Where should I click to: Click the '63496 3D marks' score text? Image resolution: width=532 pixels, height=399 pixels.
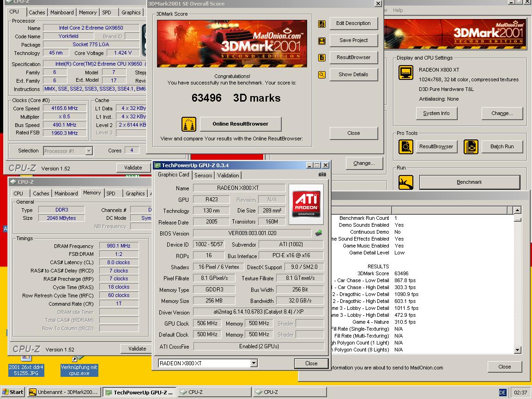click(236, 98)
